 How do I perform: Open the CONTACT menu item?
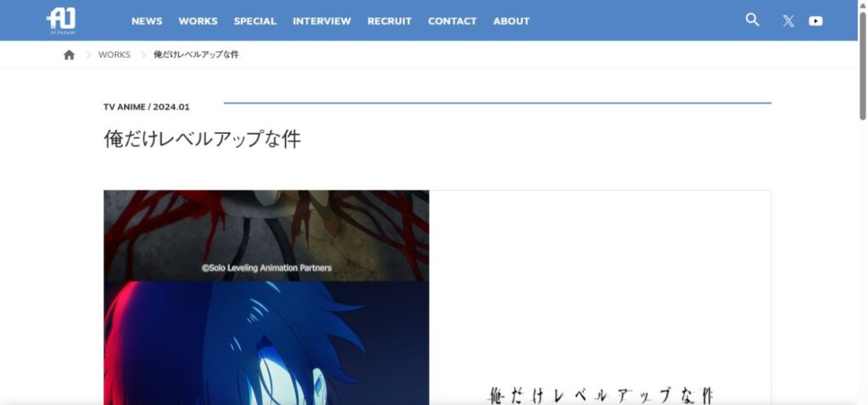point(452,21)
